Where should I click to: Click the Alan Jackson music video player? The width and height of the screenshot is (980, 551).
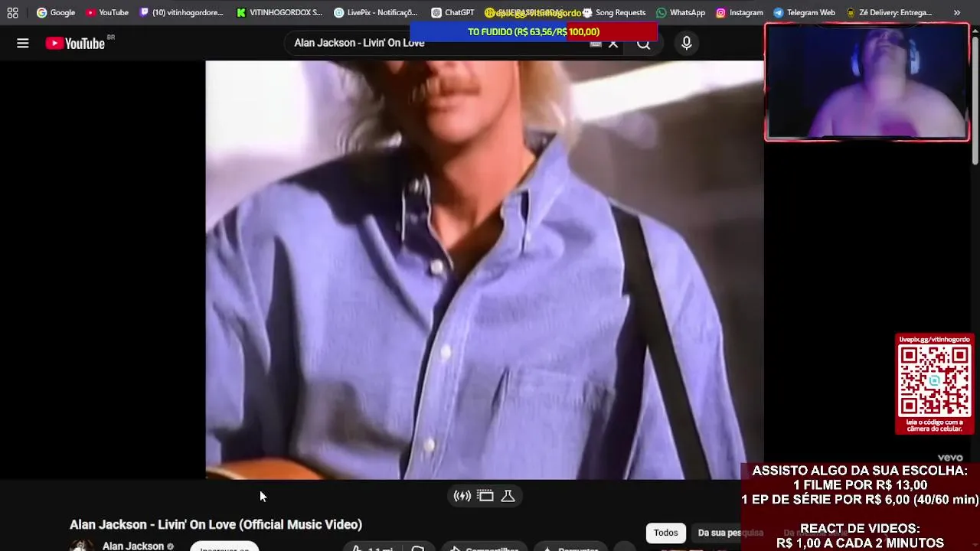click(x=485, y=269)
